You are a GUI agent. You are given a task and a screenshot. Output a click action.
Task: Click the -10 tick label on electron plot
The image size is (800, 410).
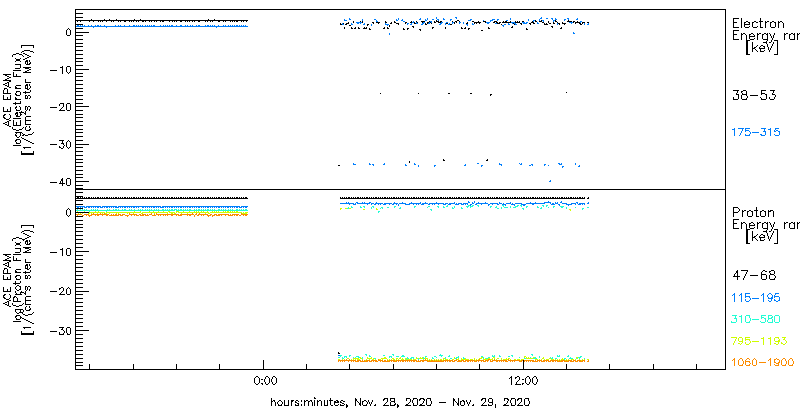click(60, 69)
